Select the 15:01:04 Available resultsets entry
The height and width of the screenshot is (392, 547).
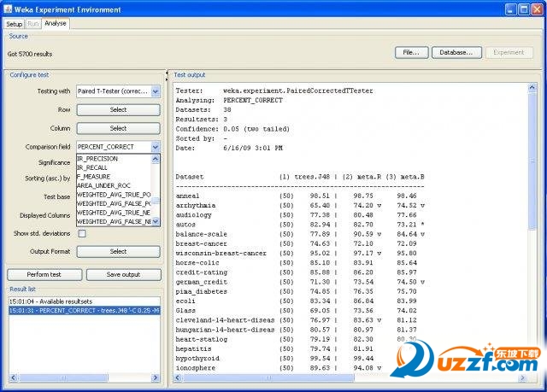point(85,301)
